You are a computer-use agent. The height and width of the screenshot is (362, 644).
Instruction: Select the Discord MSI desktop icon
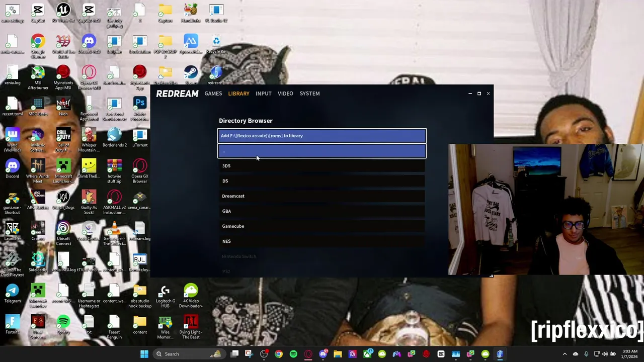[x=89, y=45]
